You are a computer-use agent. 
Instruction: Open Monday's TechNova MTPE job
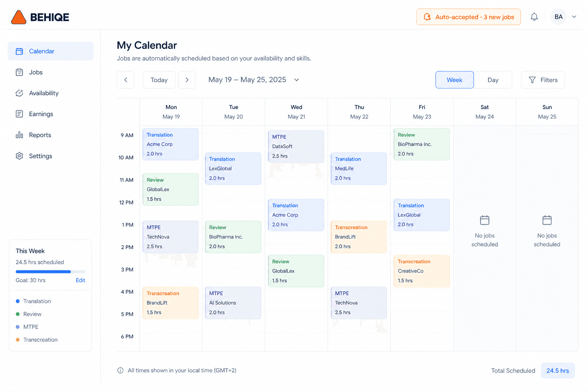click(x=171, y=237)
